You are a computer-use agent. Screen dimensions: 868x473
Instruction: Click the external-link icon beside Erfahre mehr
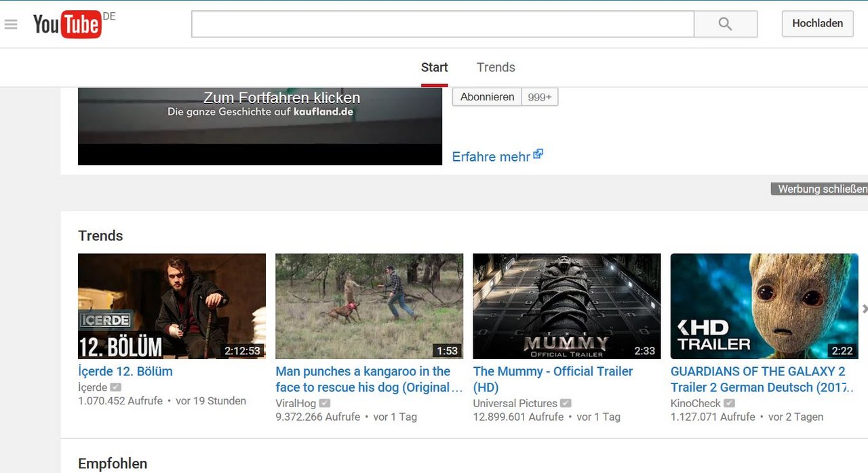pos(538,153)
